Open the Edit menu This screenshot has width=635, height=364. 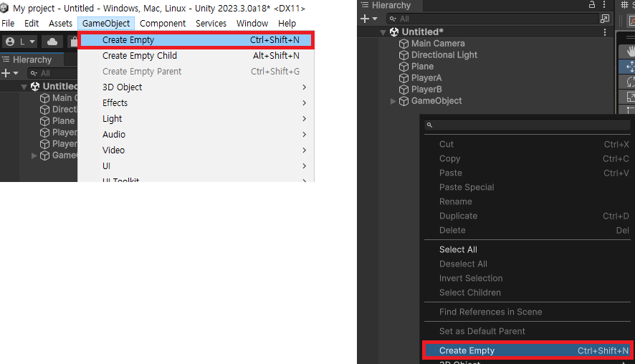[x=32, y=24]
